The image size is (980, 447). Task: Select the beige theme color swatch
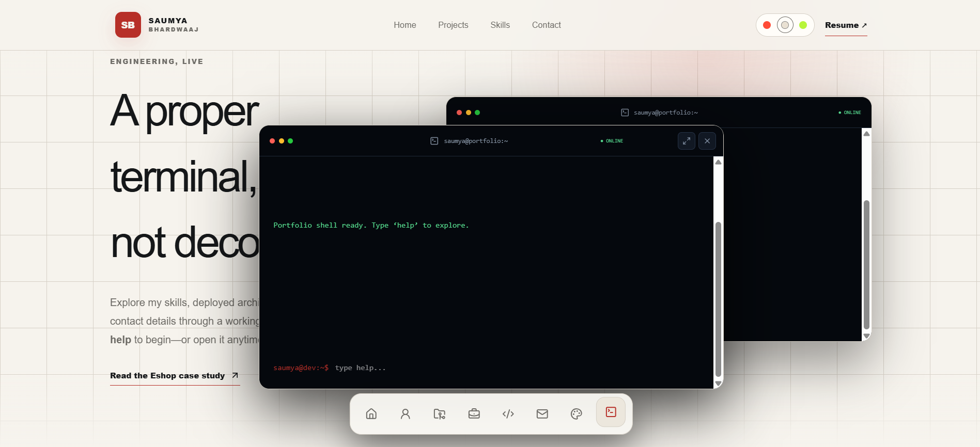[785, 25]
